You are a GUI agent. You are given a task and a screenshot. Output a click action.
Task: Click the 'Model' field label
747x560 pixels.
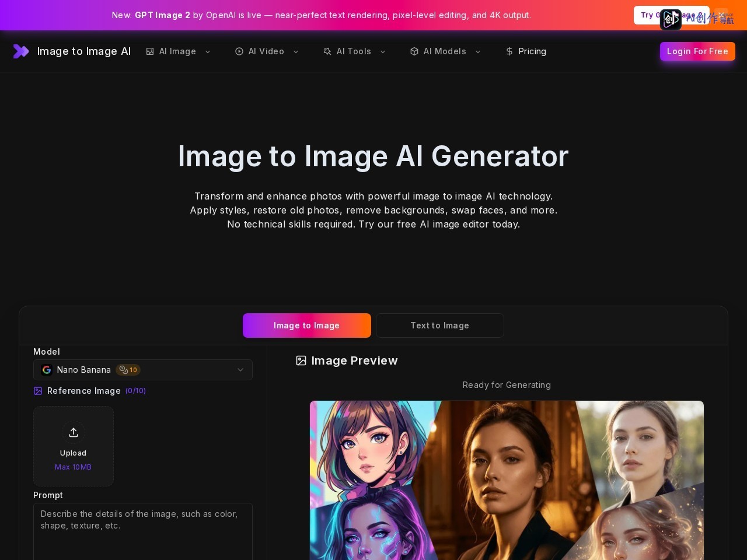(x=47, y=352)
